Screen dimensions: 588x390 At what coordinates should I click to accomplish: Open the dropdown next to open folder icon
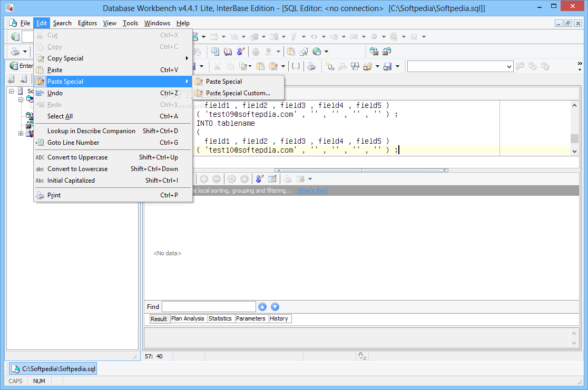point(377,67)
